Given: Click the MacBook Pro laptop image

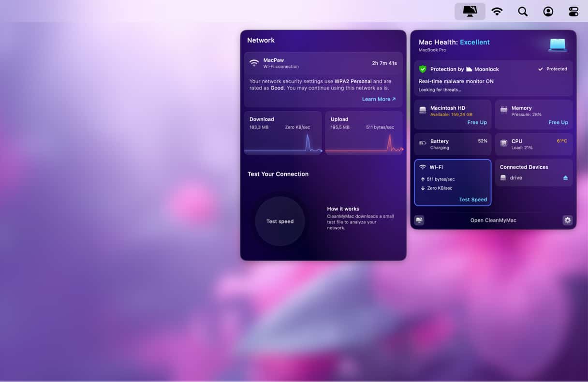Looking at the screenshot, I should tap(558, 45).
